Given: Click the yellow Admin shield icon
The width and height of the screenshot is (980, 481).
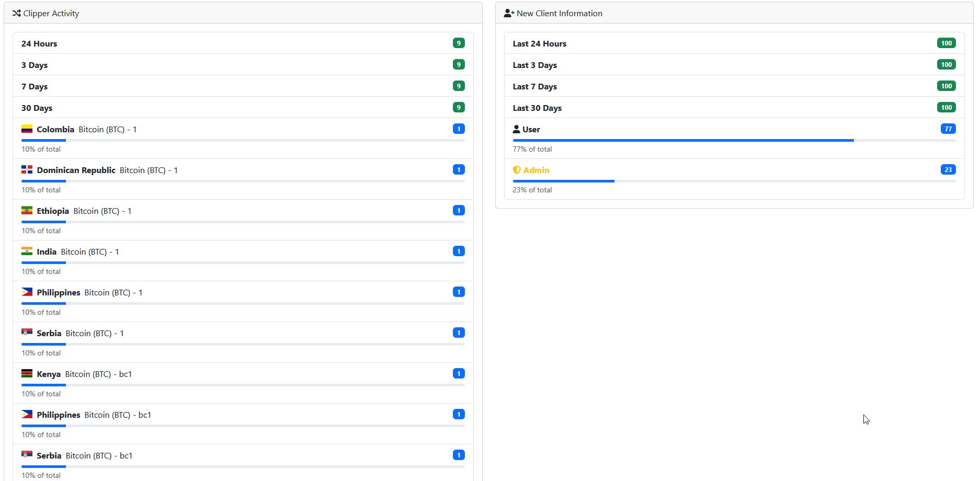Looking at the screenshot, I should [517, 170].
